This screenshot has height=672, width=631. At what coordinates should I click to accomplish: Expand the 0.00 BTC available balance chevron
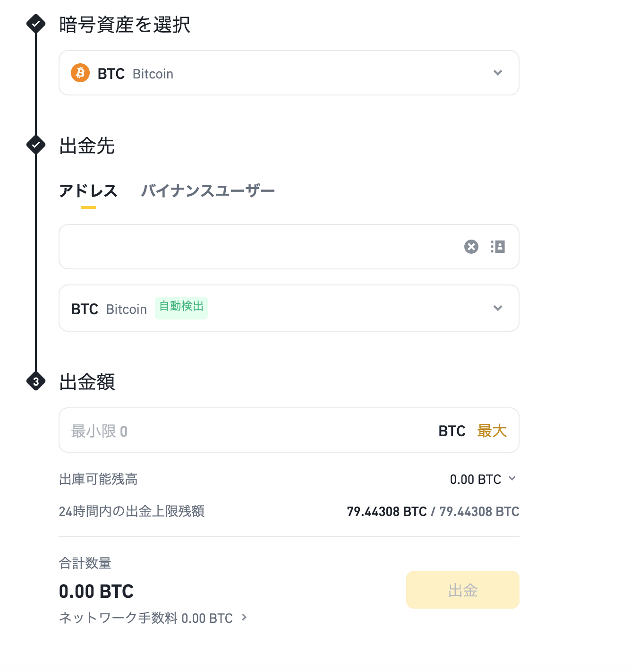(x=512, y=479)
